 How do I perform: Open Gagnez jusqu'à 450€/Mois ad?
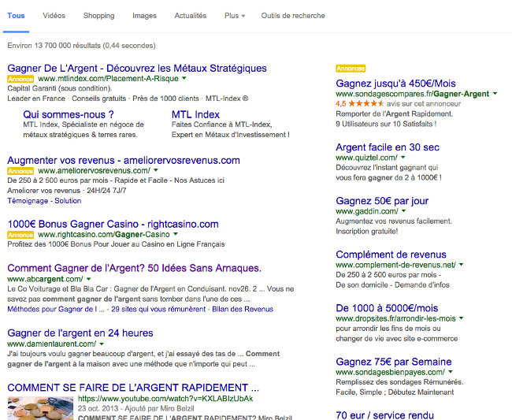point(395,84)
